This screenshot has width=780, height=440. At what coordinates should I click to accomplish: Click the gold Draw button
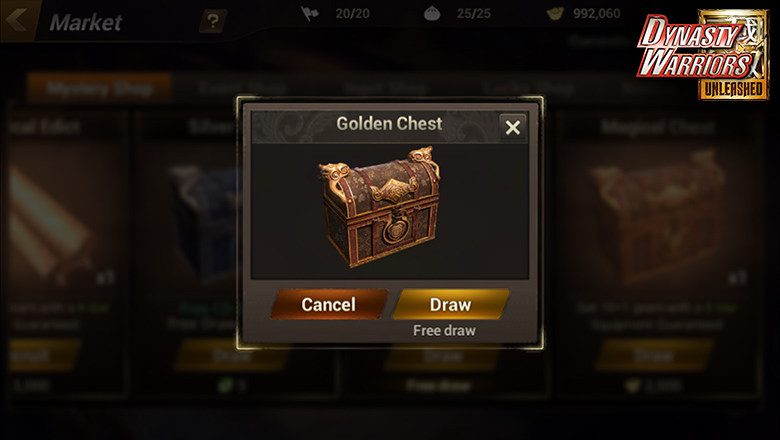(451, 304)
